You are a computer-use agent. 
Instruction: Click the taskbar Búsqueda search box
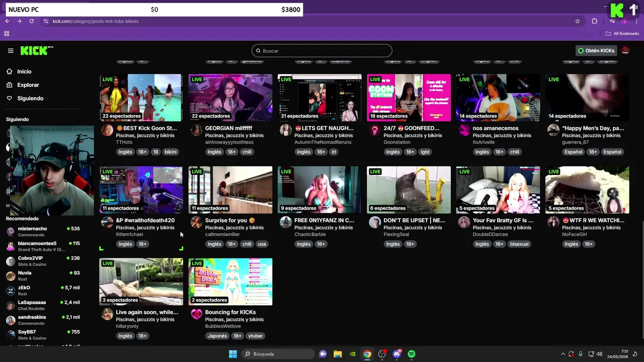(278, 354)
